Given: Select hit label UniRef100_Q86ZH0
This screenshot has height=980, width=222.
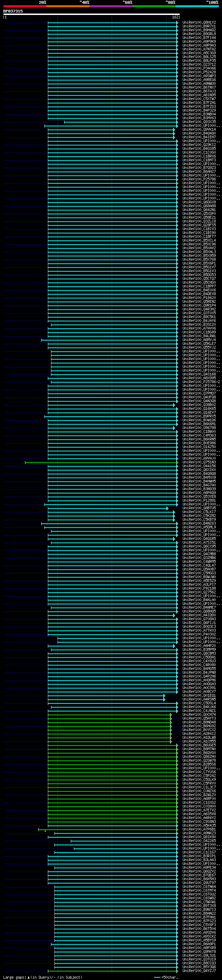Looking at the screenshot, I should (199, 756).
